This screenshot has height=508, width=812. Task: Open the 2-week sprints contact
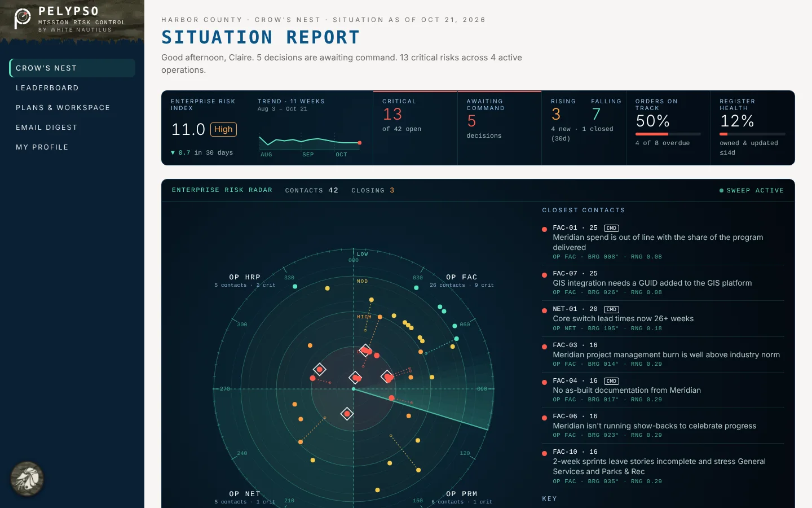tap(663, 466)
